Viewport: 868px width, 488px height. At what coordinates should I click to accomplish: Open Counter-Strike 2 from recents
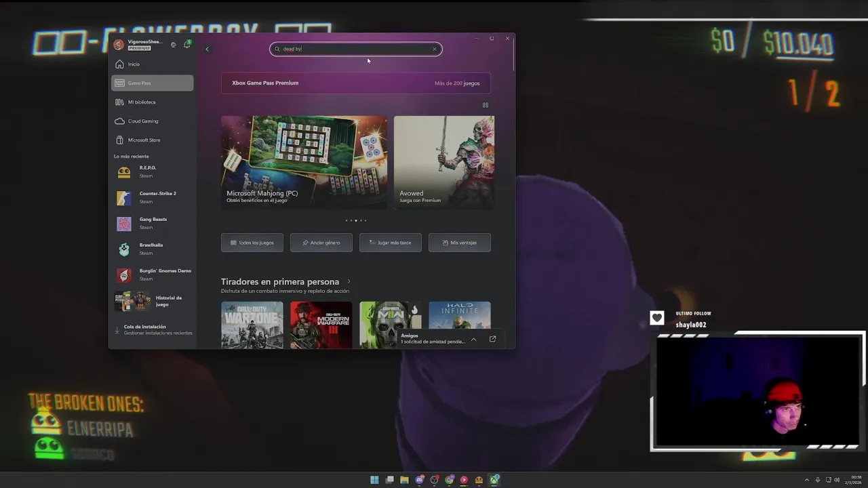(153, 197)
